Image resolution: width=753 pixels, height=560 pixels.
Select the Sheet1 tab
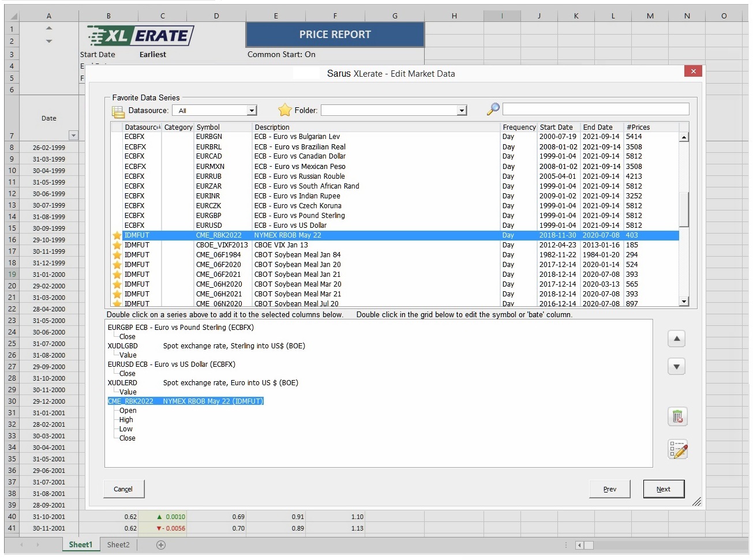pos(80,545)
